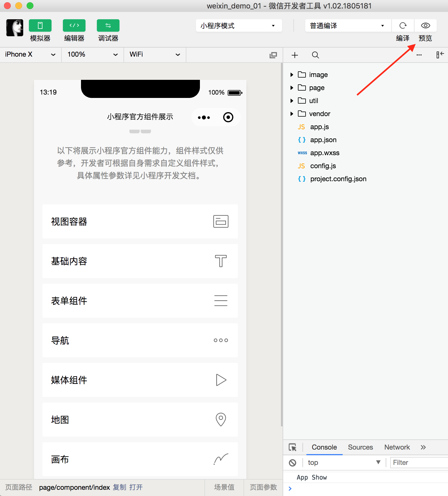The height and width of the screenshot is (496, 448).
Task: Open the 地图 list item
Action: tap(140, 420)
